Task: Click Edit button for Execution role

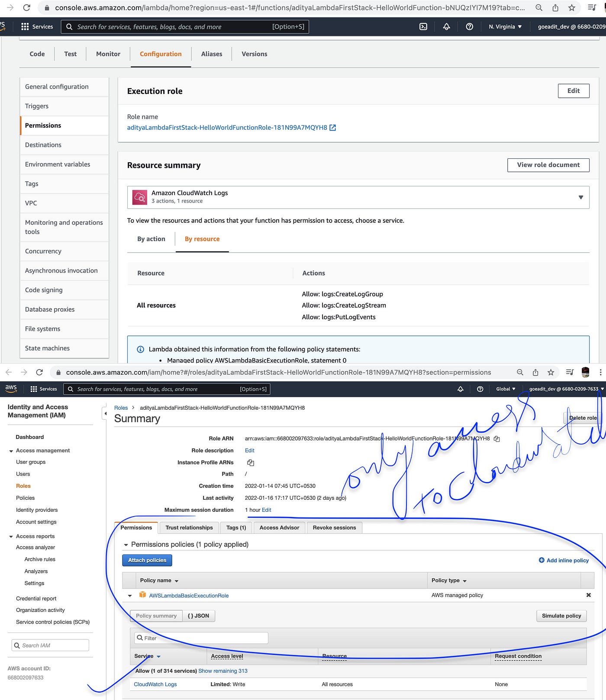Action: pyautogui.click(x=574, y=91)
